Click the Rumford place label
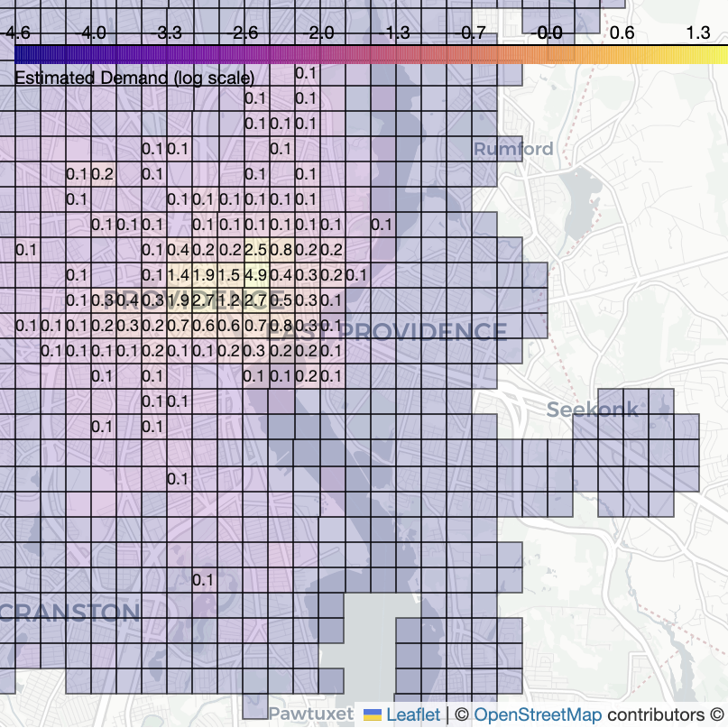 pyautogui.click(x=513, y=149)
